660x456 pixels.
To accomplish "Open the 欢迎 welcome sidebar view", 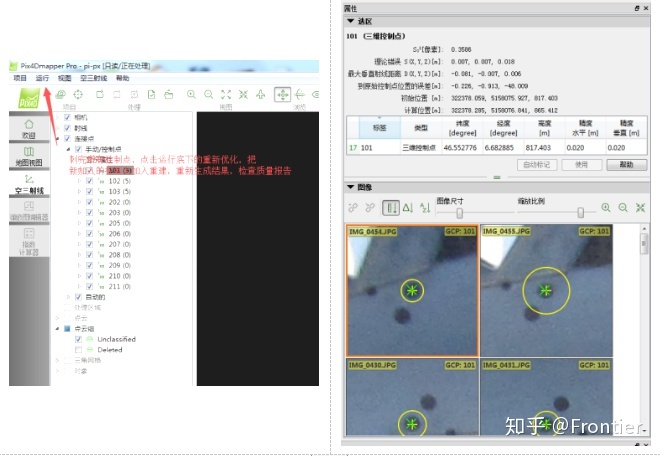I will 29,129.
